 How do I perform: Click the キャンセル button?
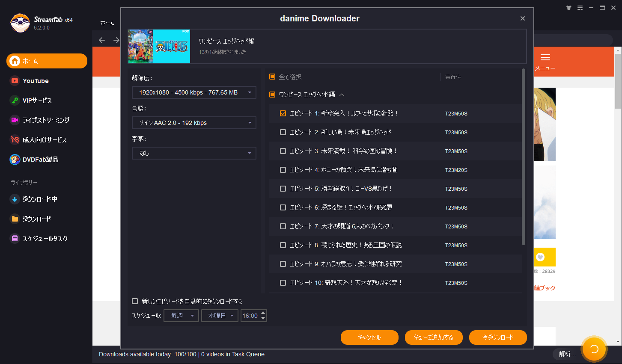coord(369,337)
